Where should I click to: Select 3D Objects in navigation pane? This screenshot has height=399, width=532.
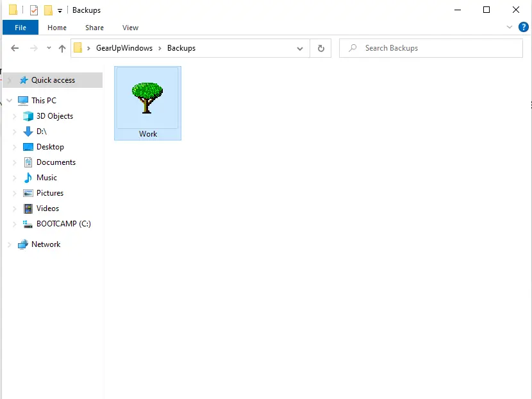(54, 116)
